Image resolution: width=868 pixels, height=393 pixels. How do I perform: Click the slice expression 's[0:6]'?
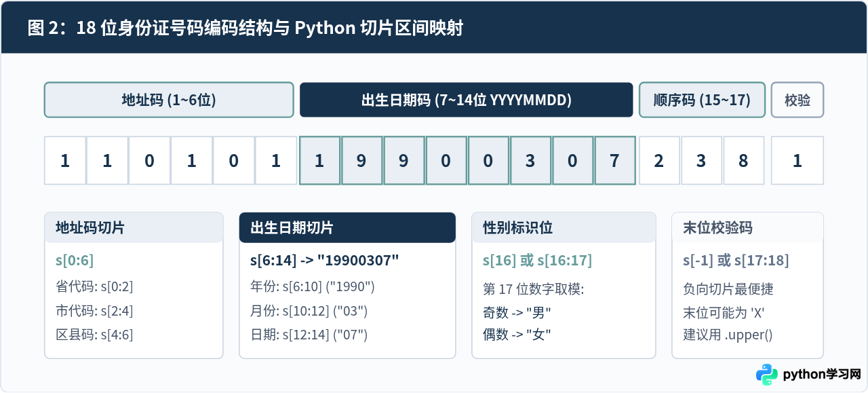point(75,261)
